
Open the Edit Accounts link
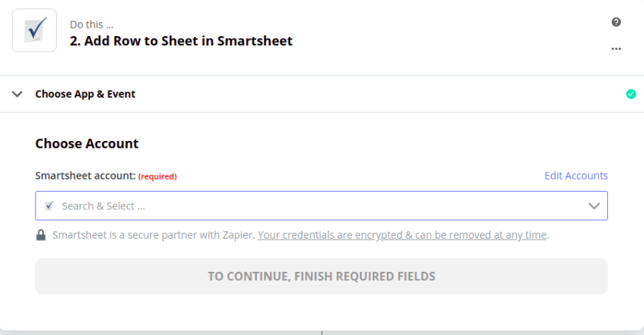click(576, 176)
